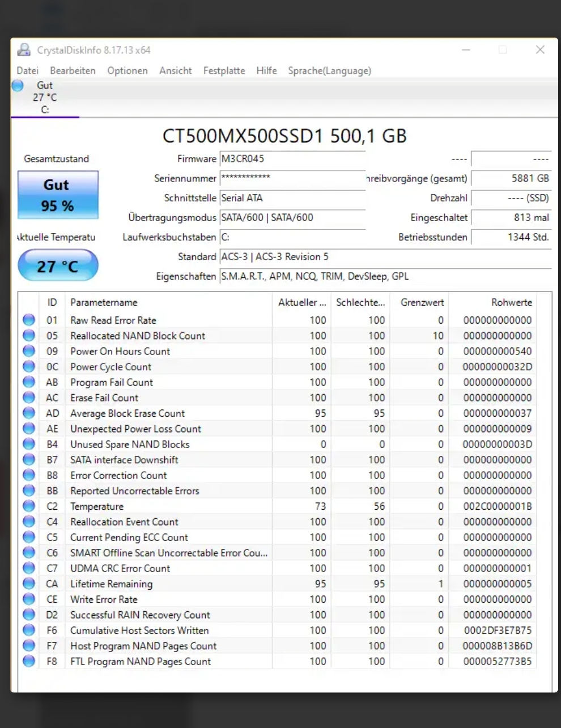Click the status orb for SATA interface Downshift

tap(29, 460)
